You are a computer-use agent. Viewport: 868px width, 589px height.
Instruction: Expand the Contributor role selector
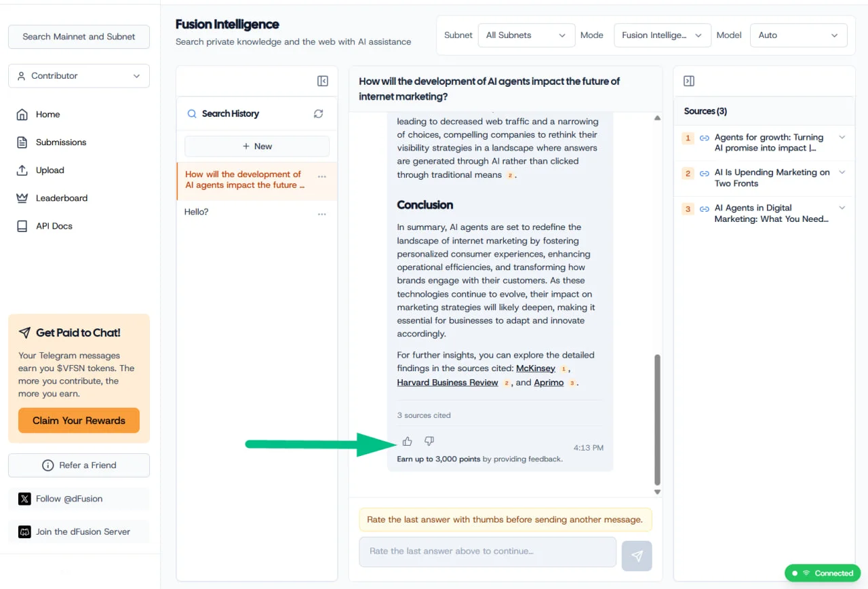[x=79, y=76]
